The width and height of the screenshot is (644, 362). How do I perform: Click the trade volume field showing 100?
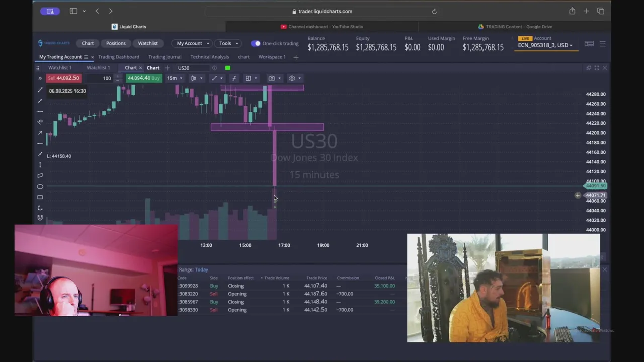(99, 78)
